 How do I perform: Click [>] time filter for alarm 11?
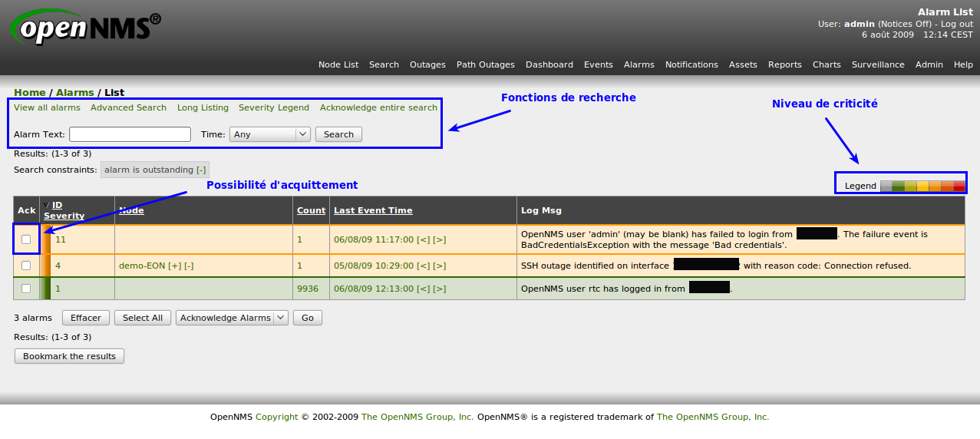click(439, 239)
